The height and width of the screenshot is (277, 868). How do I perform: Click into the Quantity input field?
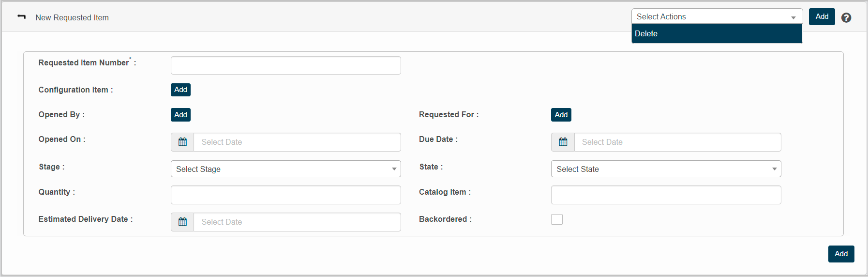pyautogui.click(x=285, y=195)
